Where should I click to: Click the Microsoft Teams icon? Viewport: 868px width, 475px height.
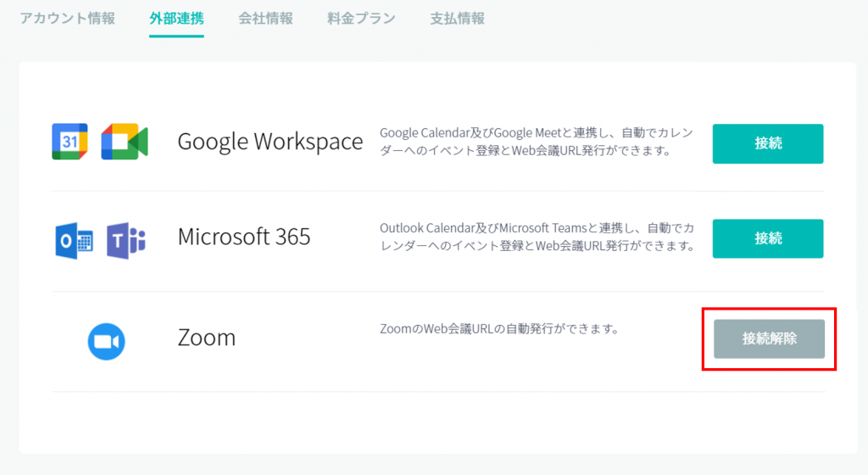126,241
